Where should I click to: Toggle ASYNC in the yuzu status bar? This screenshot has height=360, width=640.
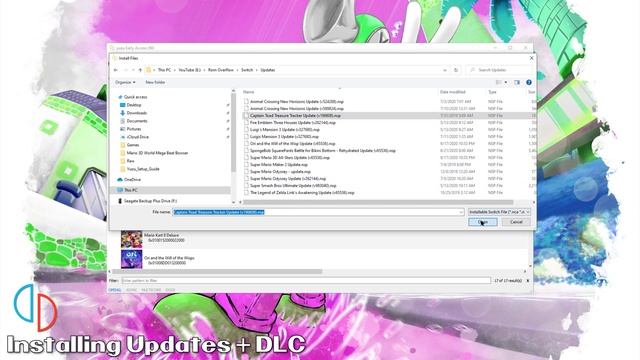click(x=131, y=290)
